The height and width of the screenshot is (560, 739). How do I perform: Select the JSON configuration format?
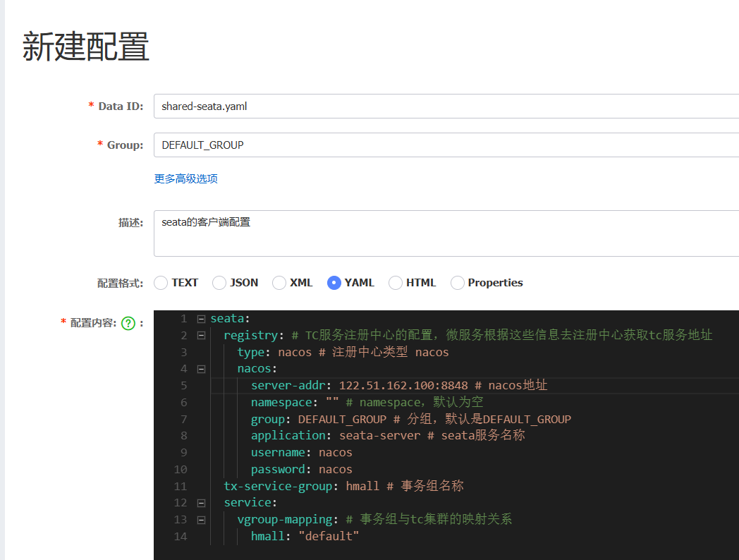pos(219,282)
